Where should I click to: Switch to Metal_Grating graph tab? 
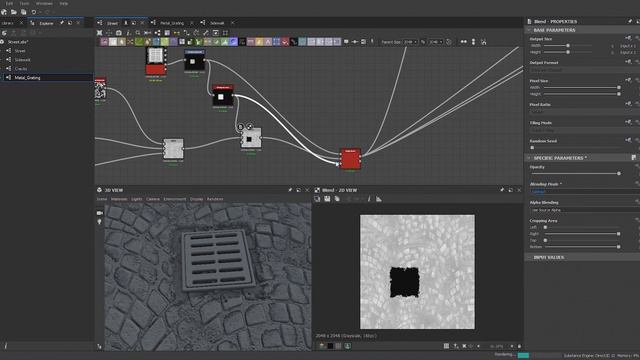pos(172,23)
